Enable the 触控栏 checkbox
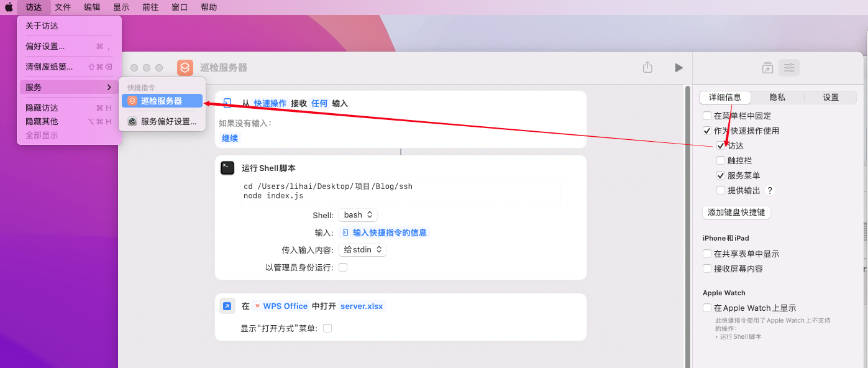Screen dimensions: 868x368 click(x=721, y=160)
